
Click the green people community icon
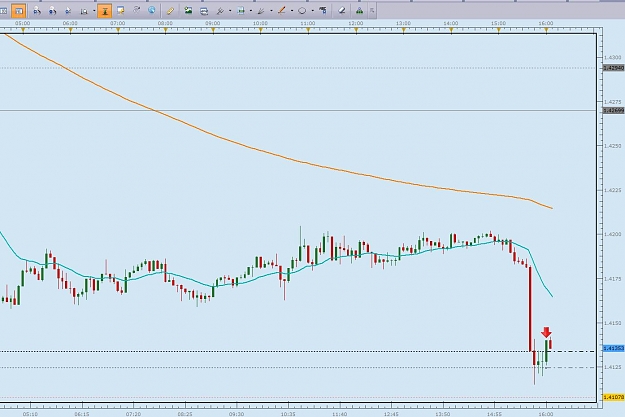[x=359, y=11]
